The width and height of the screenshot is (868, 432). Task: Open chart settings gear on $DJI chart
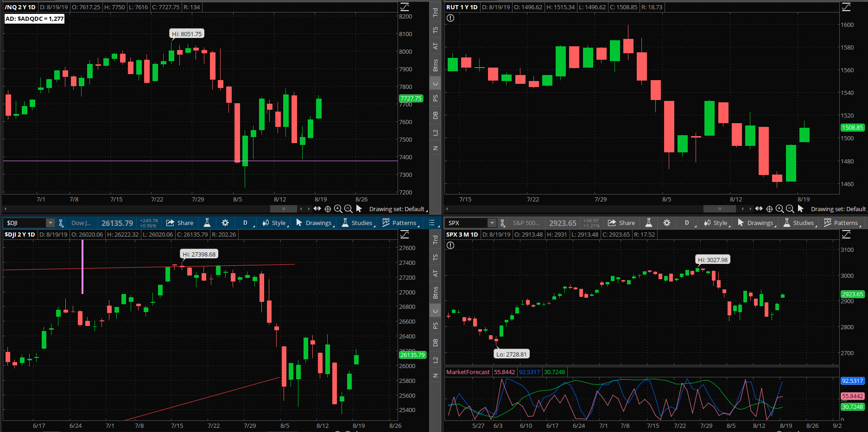click(x=225, y=223)
